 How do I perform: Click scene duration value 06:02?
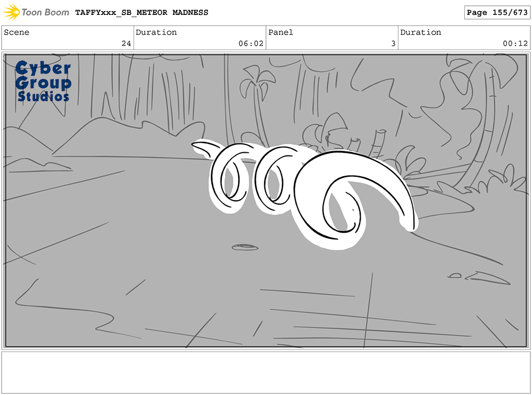click(x=251, y=44)
